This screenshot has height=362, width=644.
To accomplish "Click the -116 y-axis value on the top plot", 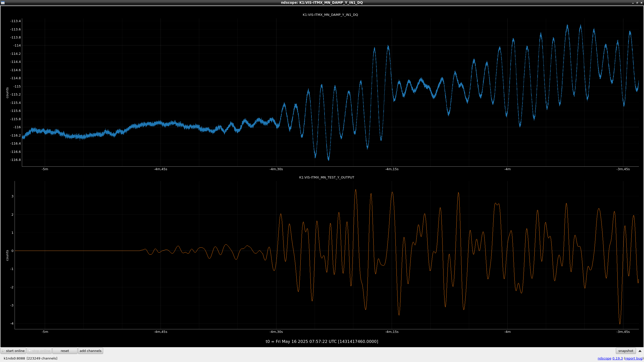I will coord(17,127).
